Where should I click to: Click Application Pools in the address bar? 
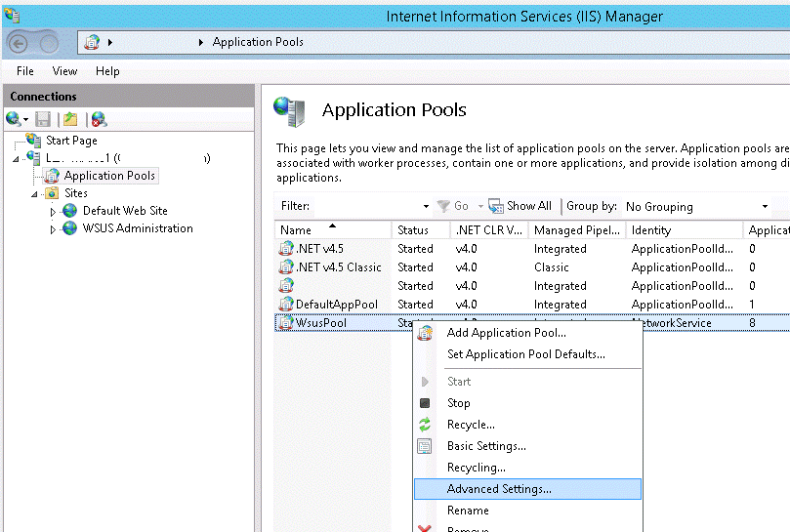tap(258, 42)
